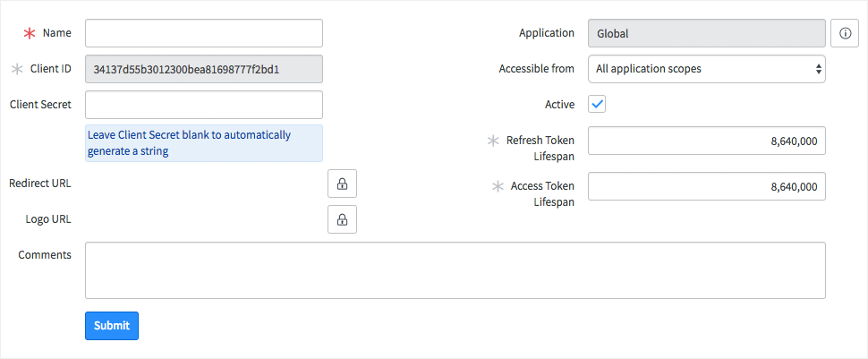Click the Access Token Lifespan value field

click(706, 186)
